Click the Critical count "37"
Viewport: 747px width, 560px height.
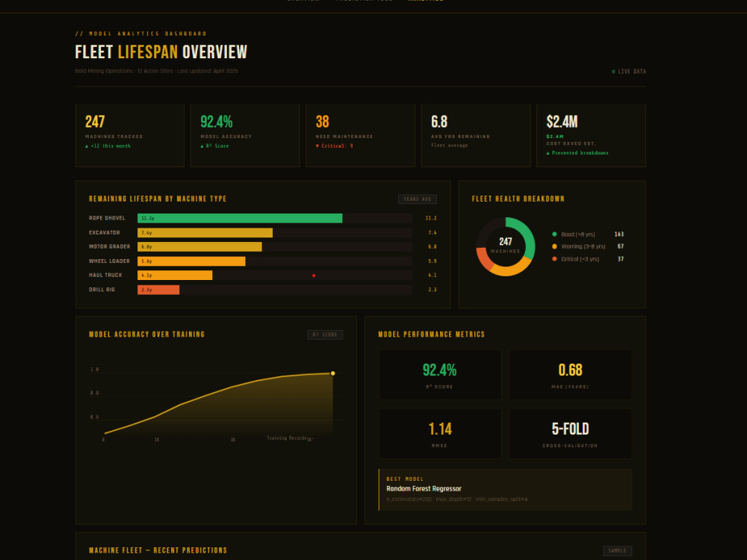(x=620, y=259)
